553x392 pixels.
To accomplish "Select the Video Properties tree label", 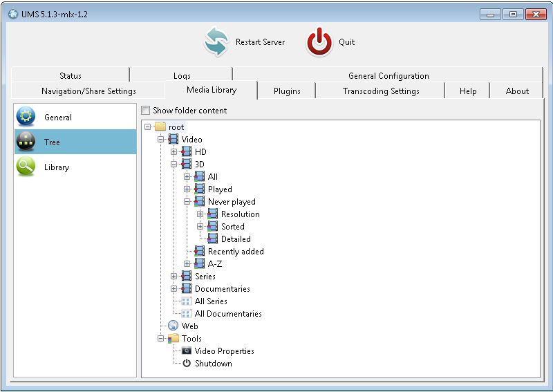I will point(224,351).
